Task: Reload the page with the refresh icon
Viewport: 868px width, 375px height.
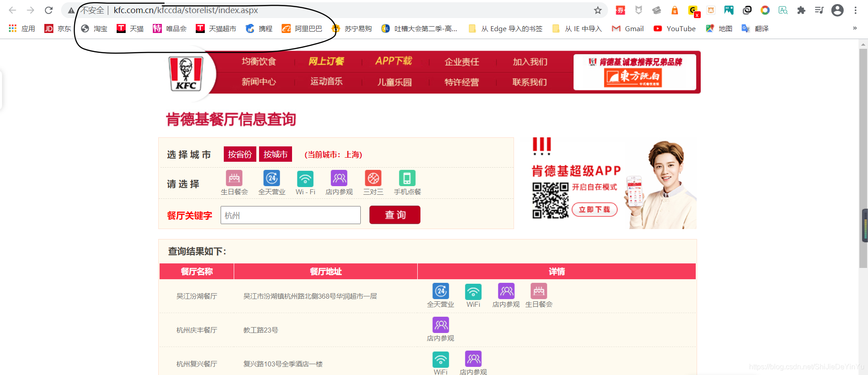Action: click(x=49, y=10)
